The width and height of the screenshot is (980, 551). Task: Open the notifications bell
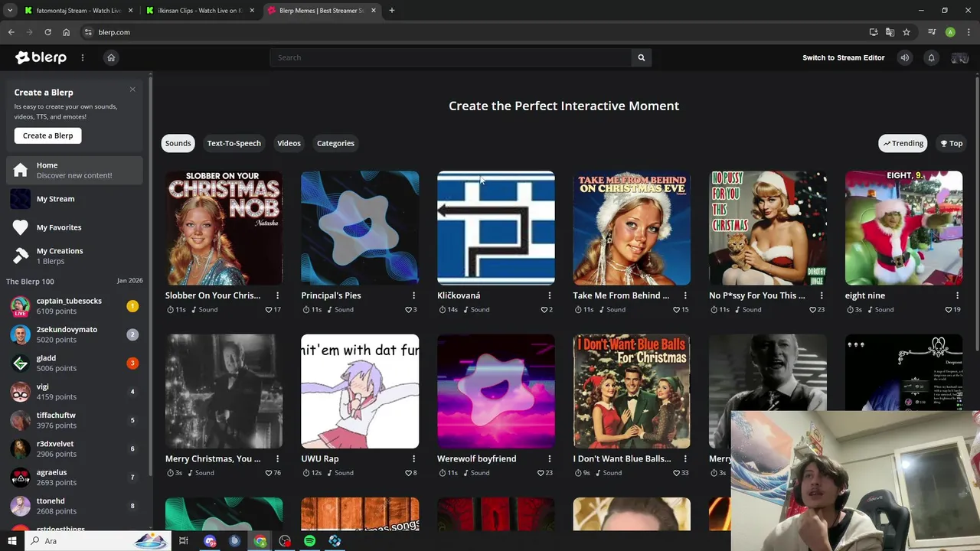tap(931, 57)
